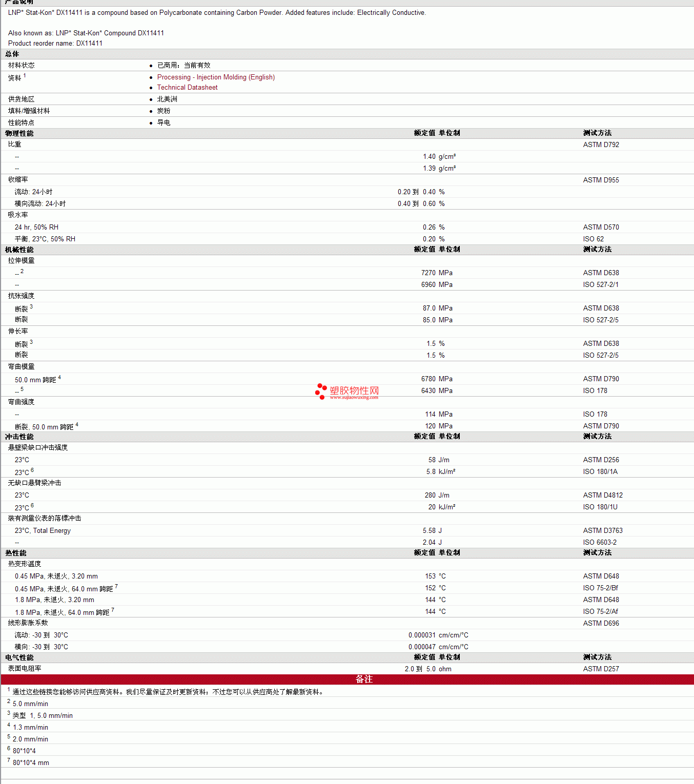Click the 横向流动: 24小时 row label
This screenshot has width=694, height=784.
(40, 204)
